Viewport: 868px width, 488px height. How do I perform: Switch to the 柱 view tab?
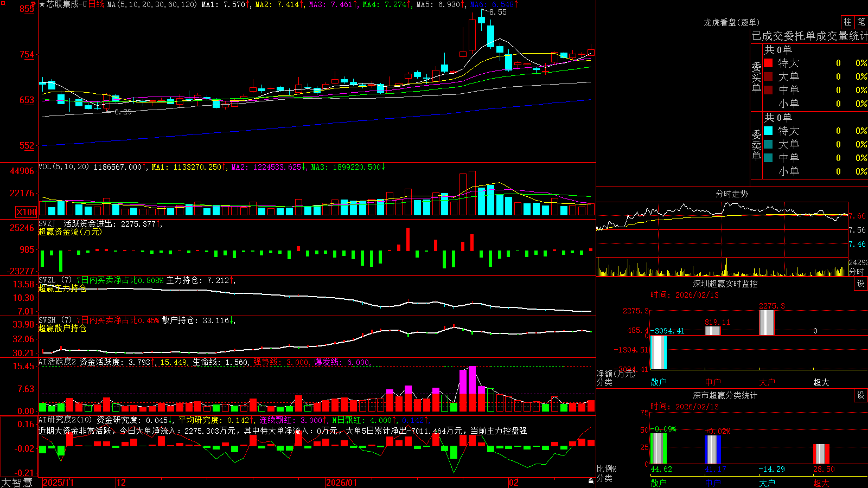pos(847,22)
